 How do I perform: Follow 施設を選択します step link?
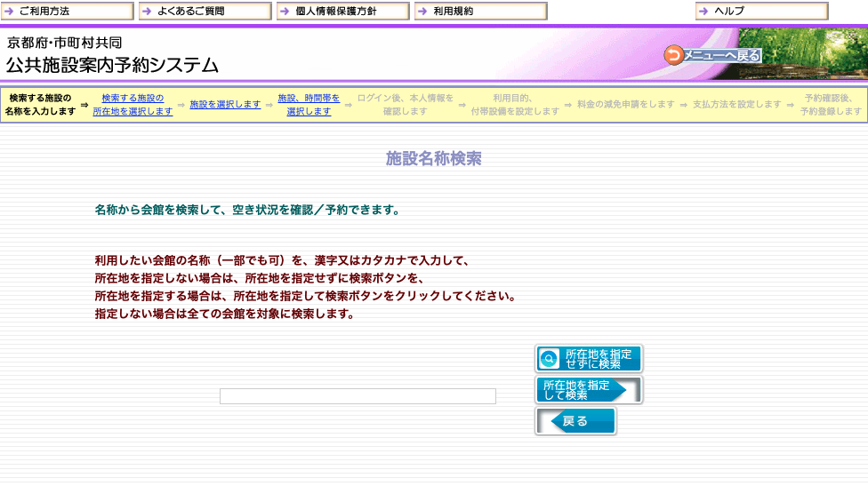(225, 104)
